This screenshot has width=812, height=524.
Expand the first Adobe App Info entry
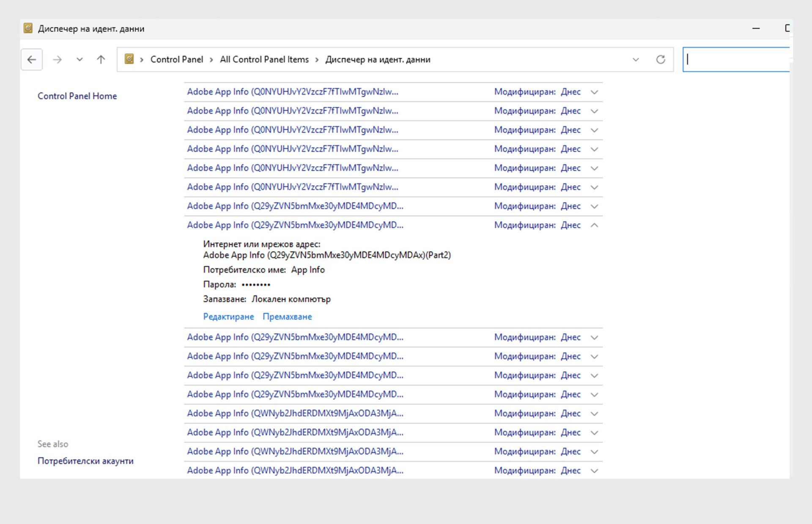594,92
